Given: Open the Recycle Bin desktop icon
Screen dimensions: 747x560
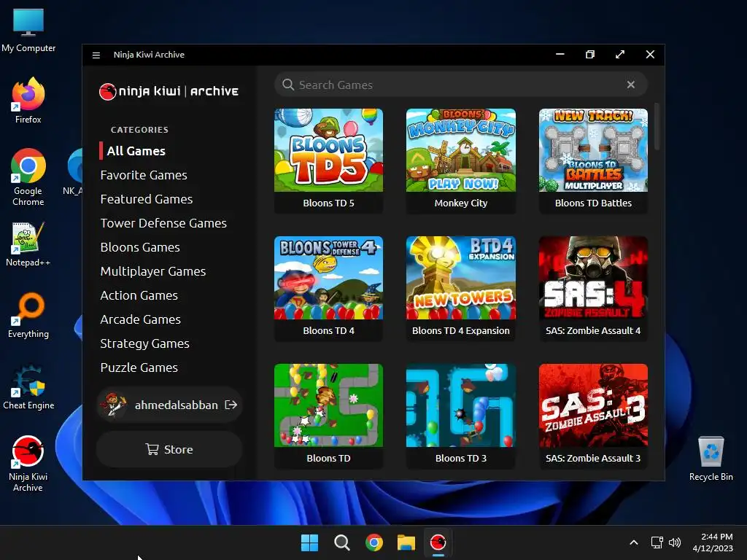Looking at the screenshot, I should coord(711,458).
